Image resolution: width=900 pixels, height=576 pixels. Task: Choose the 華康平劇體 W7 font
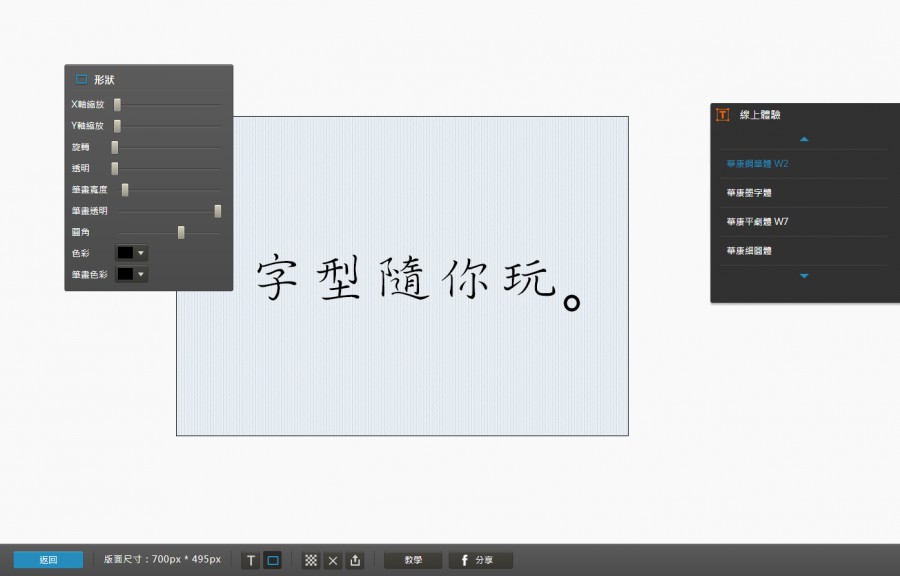click(x=757, y=222)
